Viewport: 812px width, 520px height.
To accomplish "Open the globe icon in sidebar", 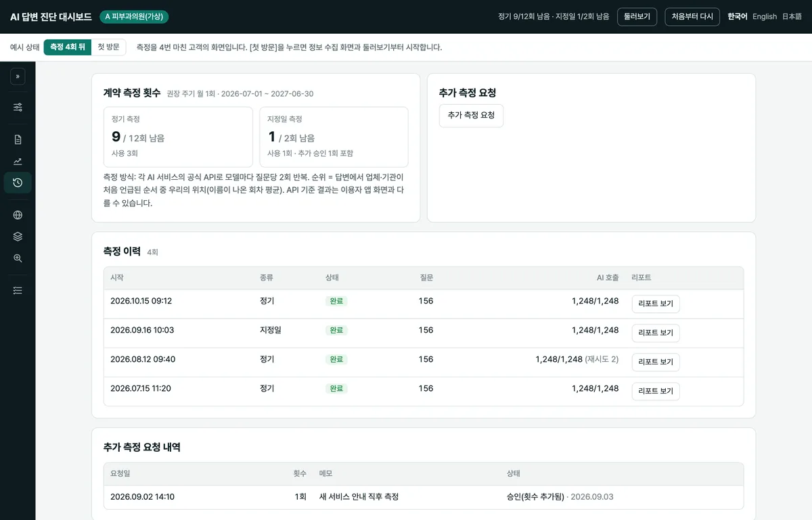I will (18, 215).
